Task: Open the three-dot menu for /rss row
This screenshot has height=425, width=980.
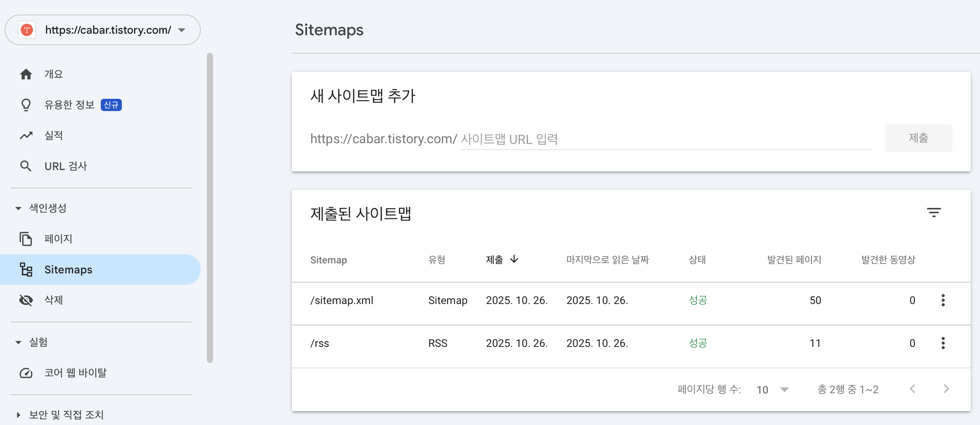Action: point(943,343)
